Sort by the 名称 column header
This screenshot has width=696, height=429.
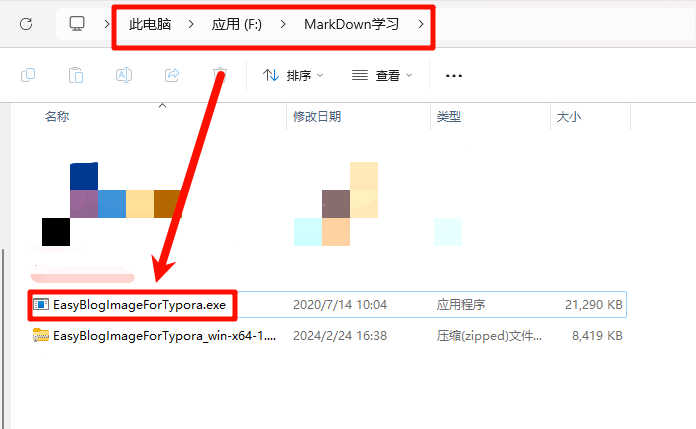57,117
